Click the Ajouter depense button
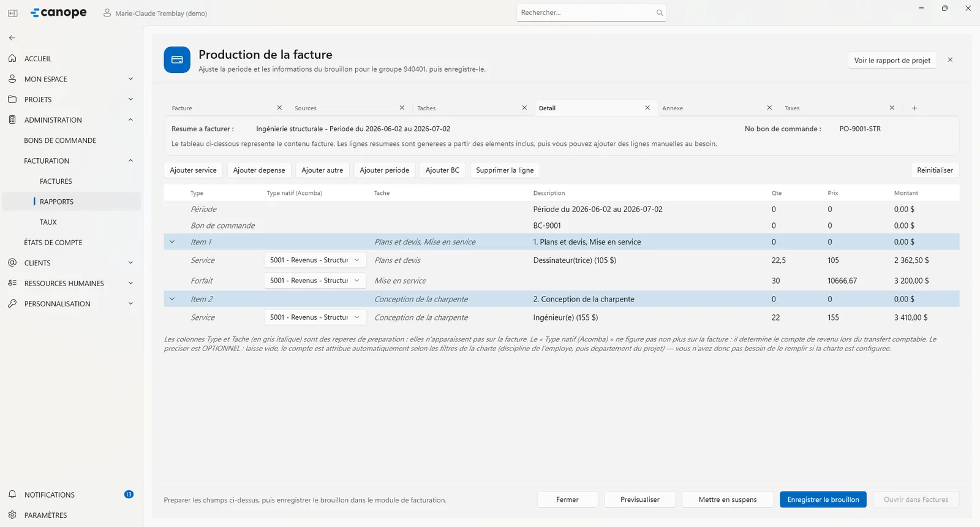 coord(259,170)
